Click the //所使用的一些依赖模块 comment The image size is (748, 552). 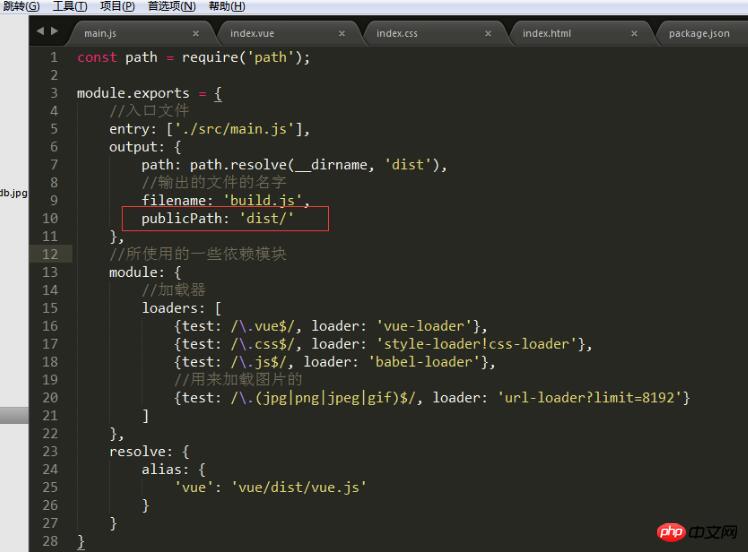pos(197,254)
